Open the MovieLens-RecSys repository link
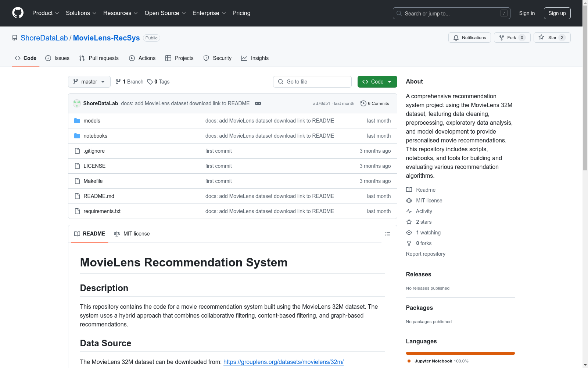This screenshot has height=368, width=588. coord(106,38)
